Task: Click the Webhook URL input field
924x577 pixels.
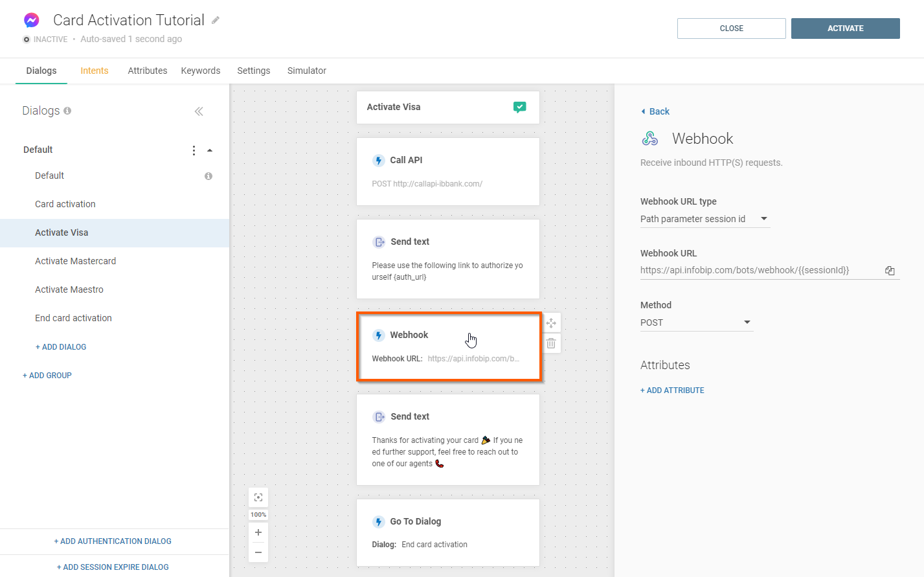Action: (758, 271)
